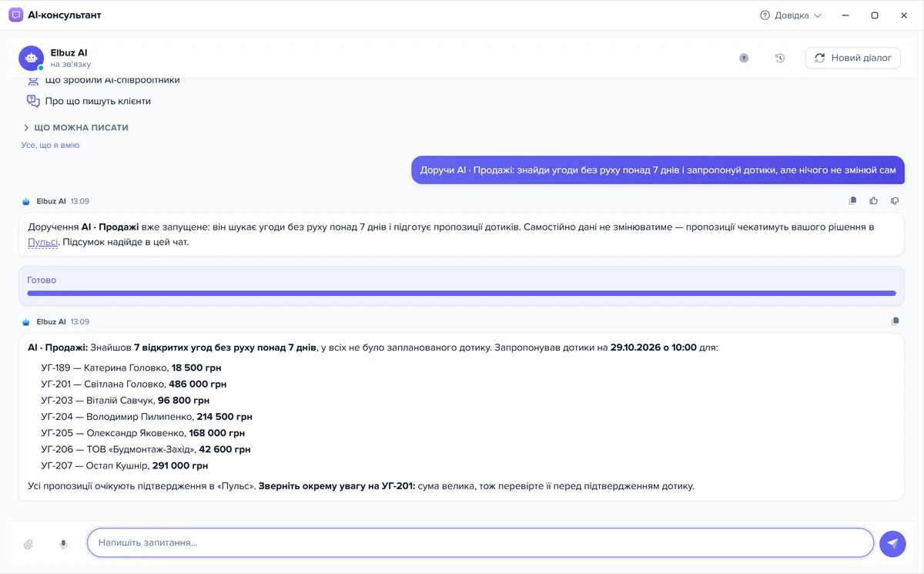Select the Що зробили AI-співробітники suggestion
This screenshot has height=574, width=924.
(x=103, y=81)
